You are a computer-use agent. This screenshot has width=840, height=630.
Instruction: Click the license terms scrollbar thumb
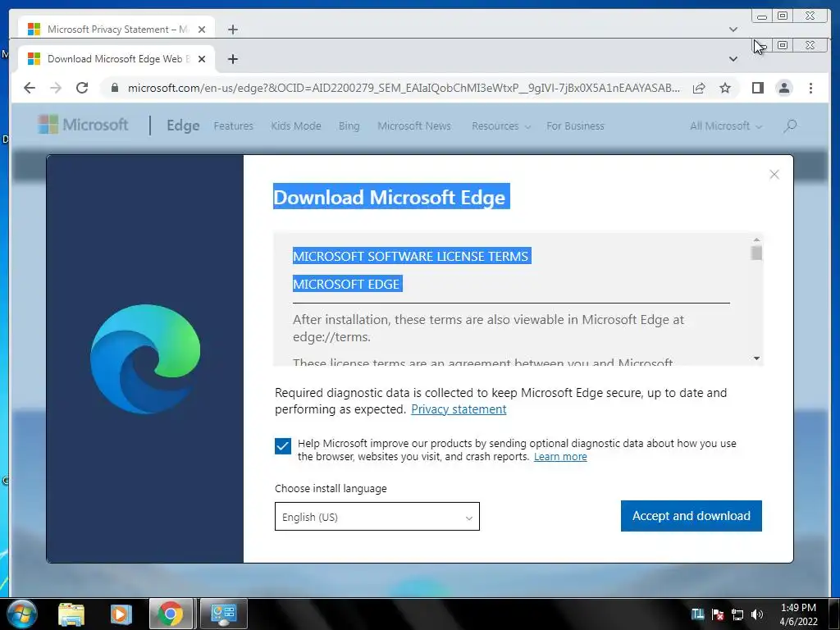pyautogui.click(x=756, y=253)
